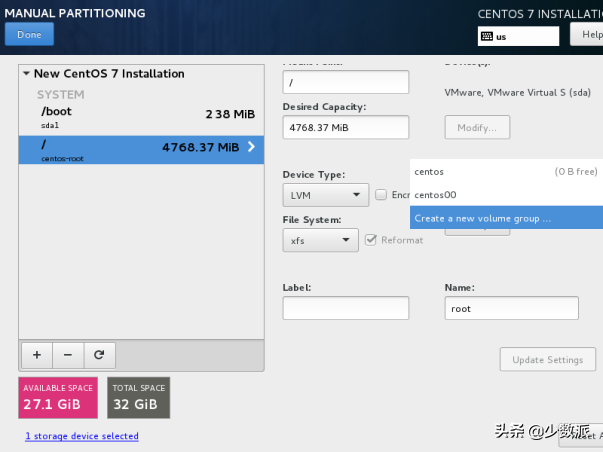Screen dimensions: 603x452
Task: Open the Device Type LVM dropdown
Action: click(x=325, y=195)
